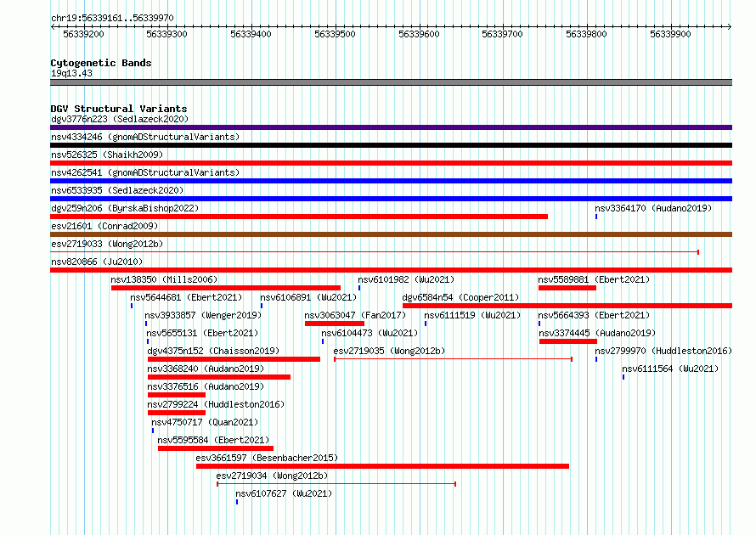Select esv2719034 (Wong2012b) label
756x535 pixels.
click(x=272, y=476)
